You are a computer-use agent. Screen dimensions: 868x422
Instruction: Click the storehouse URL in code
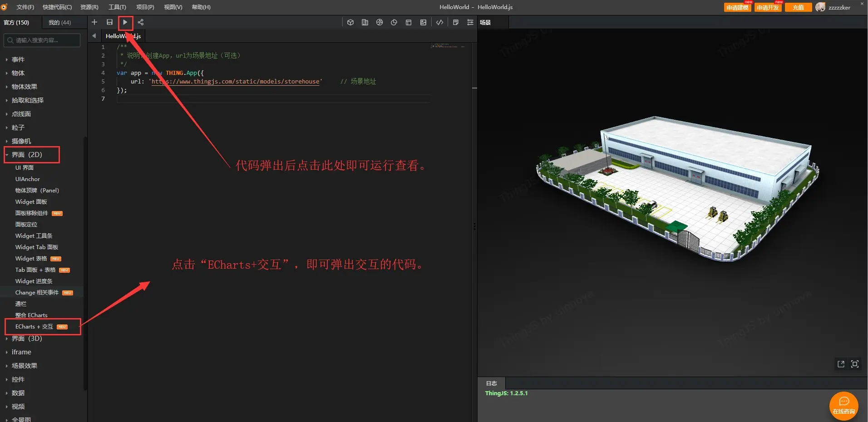[x=235, y=82]
